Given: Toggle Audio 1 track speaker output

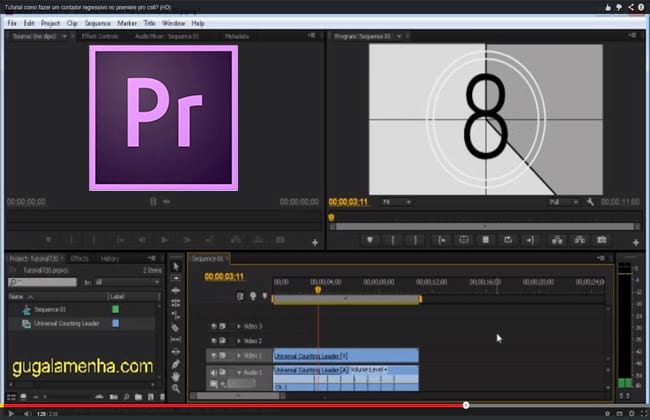Looking at the screenshot, I should tap(214, 372).
